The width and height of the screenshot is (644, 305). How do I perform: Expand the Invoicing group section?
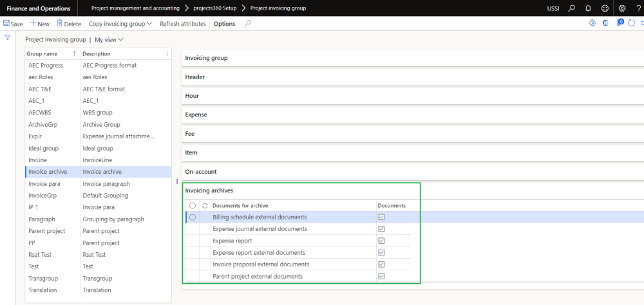coord(206,58)
